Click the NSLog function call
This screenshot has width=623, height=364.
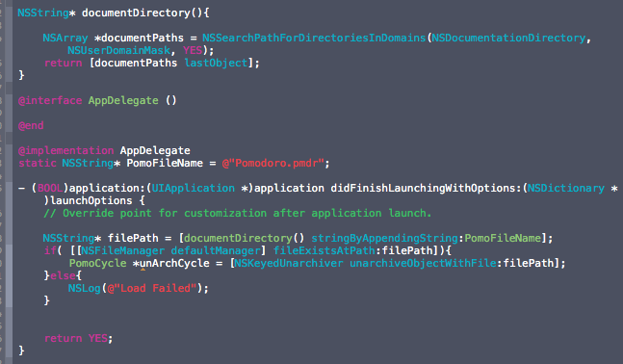84,288
